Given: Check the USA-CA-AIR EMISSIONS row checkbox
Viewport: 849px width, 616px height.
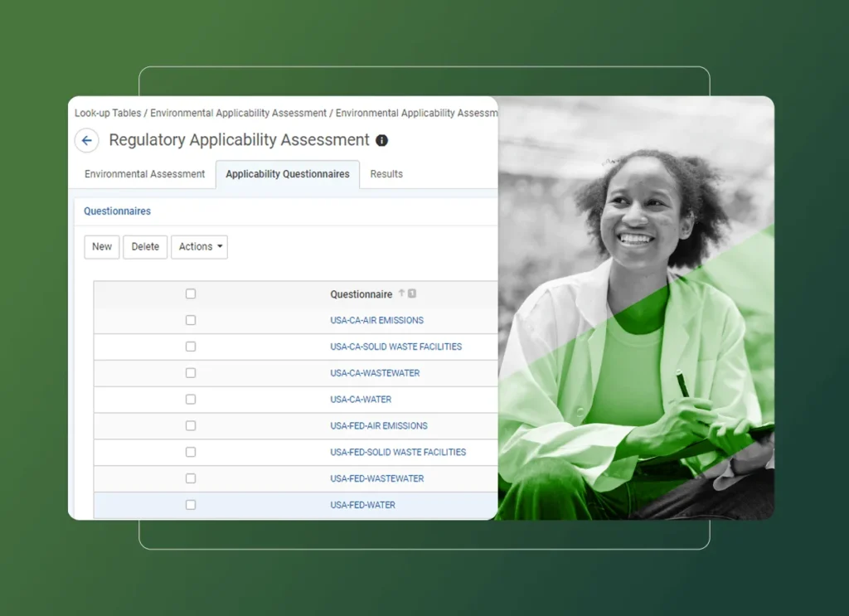Looking at the screenshot, I should tap(190, 320).
